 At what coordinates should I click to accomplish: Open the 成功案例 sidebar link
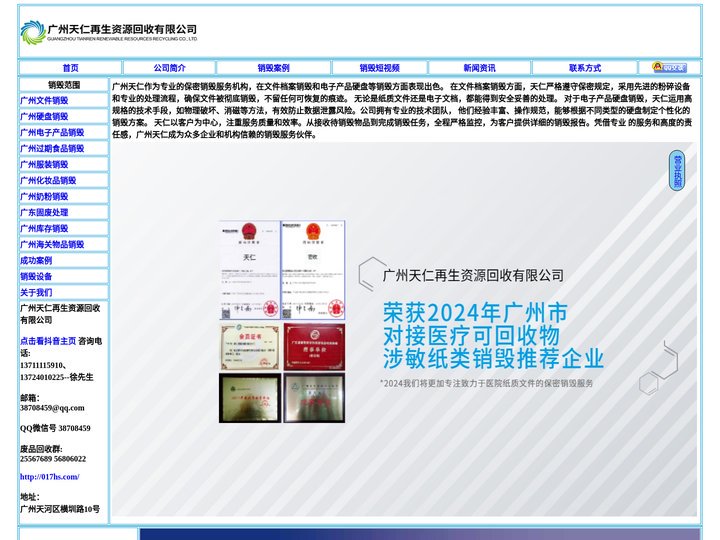tap(36, 261)
